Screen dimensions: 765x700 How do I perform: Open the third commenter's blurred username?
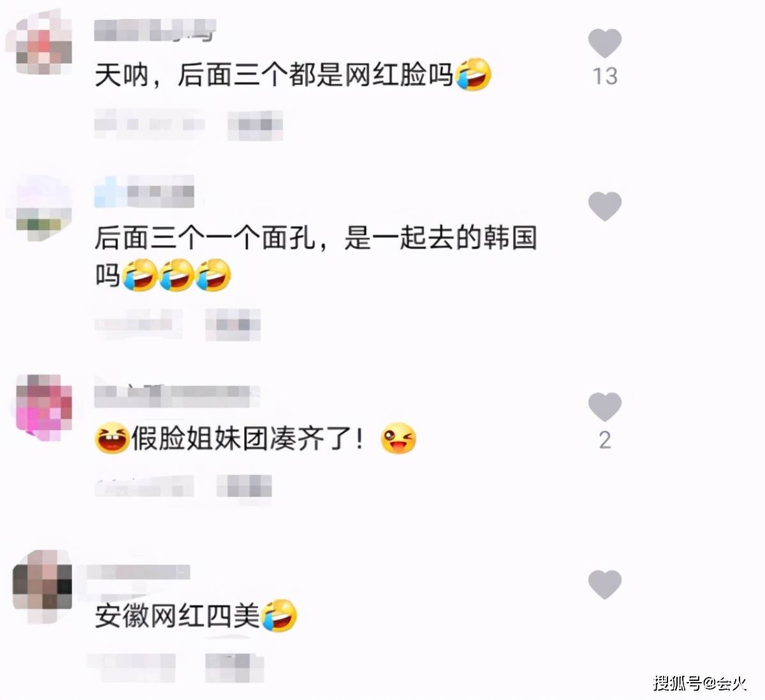click(x=177, y=396)
